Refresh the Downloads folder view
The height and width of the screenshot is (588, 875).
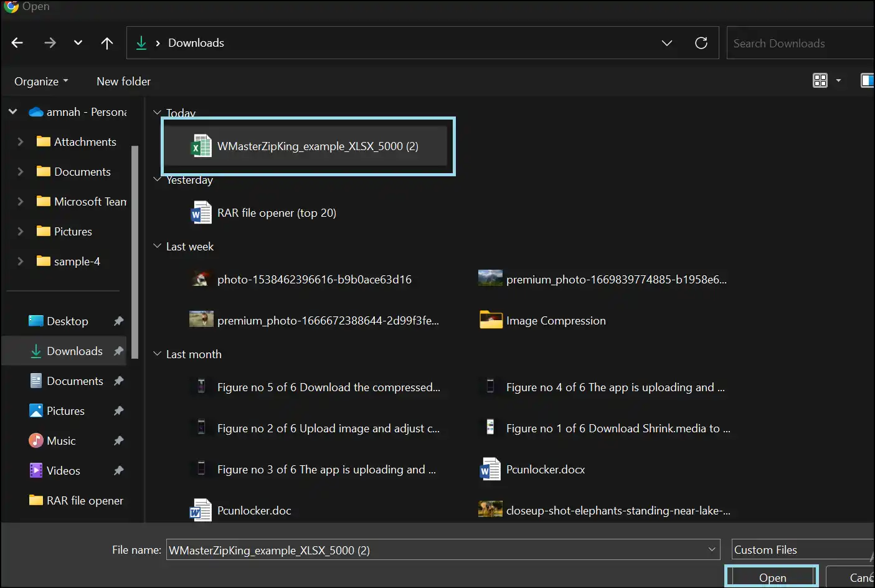[x=701, y=43]
